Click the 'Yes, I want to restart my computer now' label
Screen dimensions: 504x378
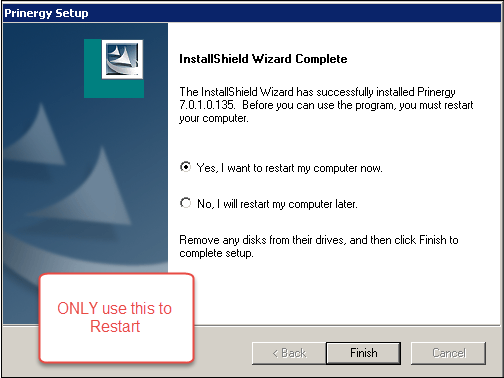[289, 168]
